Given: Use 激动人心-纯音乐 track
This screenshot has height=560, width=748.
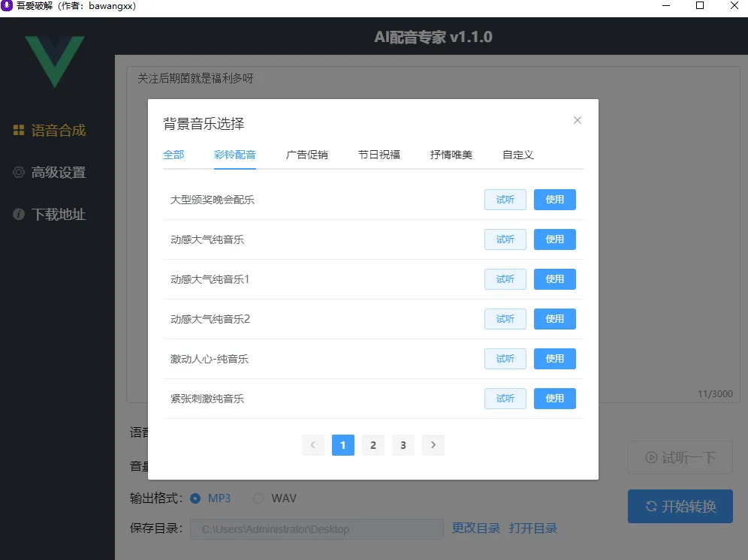Looking at the screenshot, I should [554, 359].
